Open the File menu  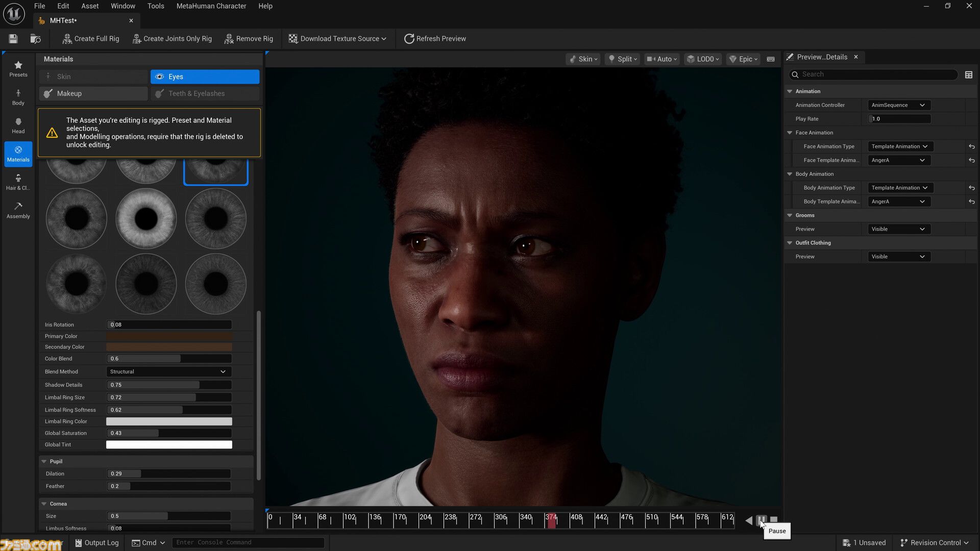40,6
